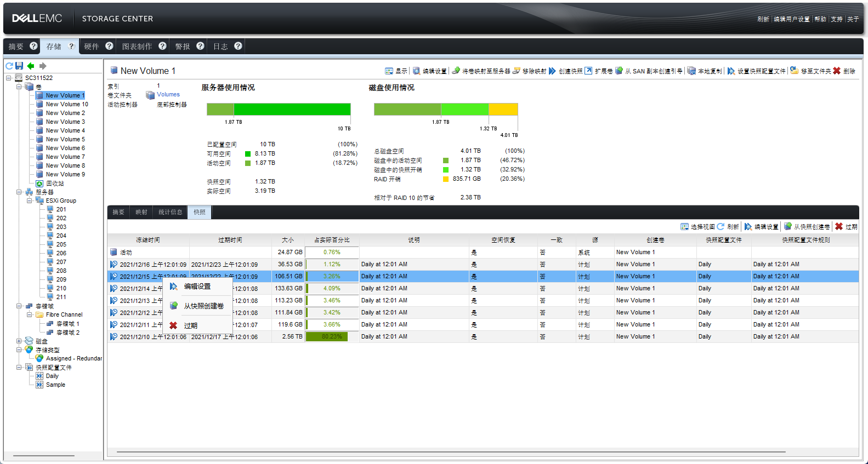Switch to the 图表制作 tab
This screenshot has width=868, height=464.
point(137,47)
